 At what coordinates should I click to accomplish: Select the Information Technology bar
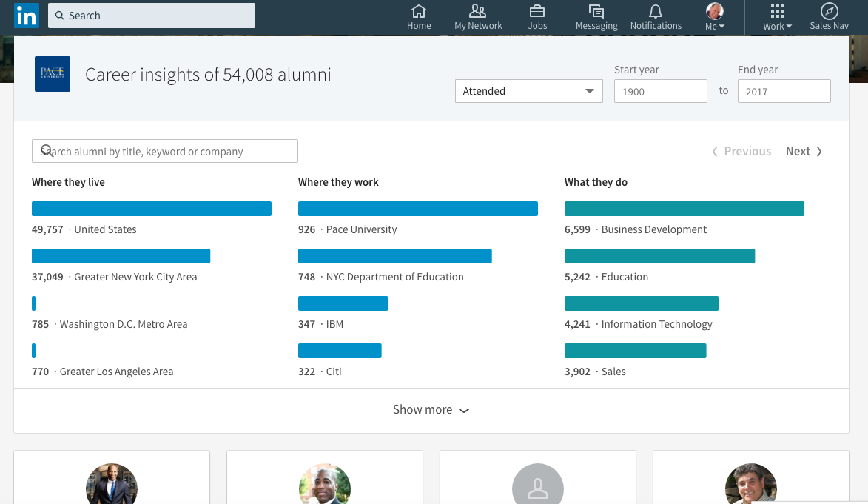(x=642, y=303)
